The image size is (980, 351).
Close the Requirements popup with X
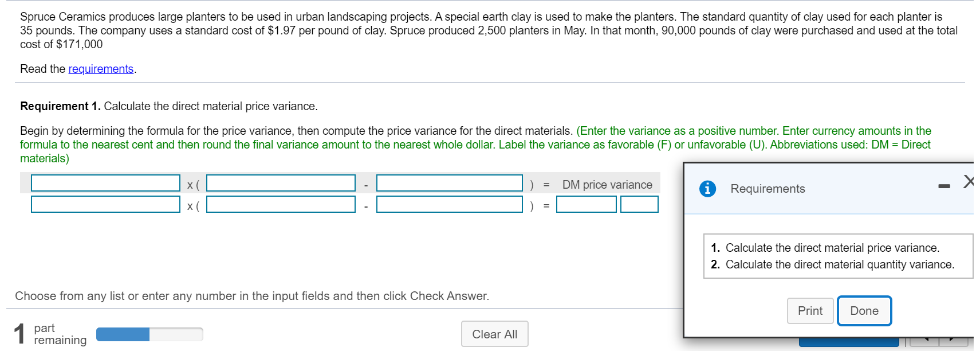point(968,182)
